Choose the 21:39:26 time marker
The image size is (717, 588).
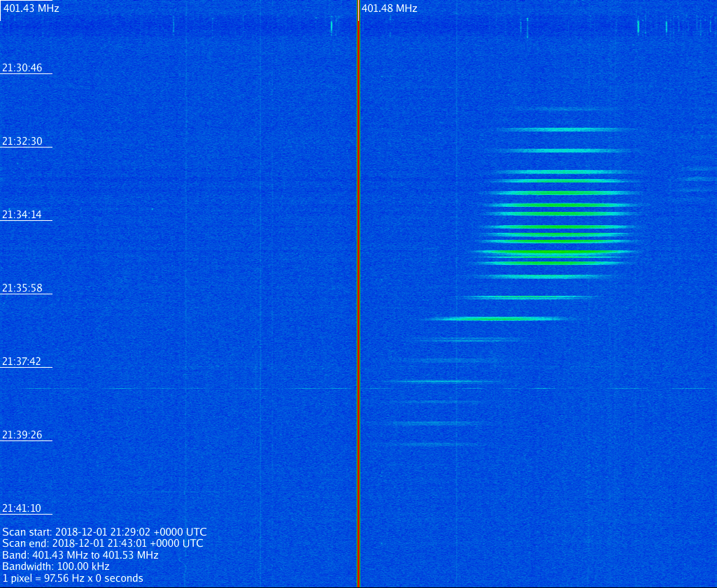(22, 435)
